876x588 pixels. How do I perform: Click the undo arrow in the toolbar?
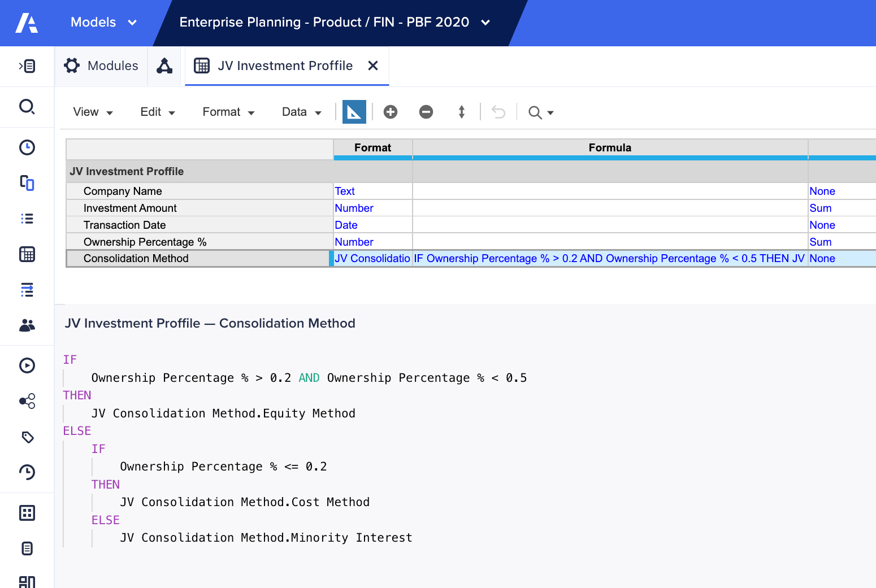[x=498, y=112]
